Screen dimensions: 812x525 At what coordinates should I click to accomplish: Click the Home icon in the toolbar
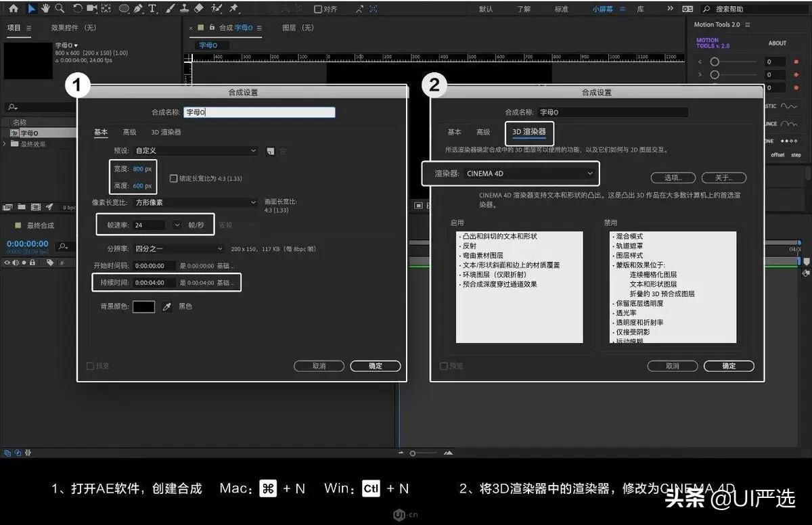(x=14, y=9)
